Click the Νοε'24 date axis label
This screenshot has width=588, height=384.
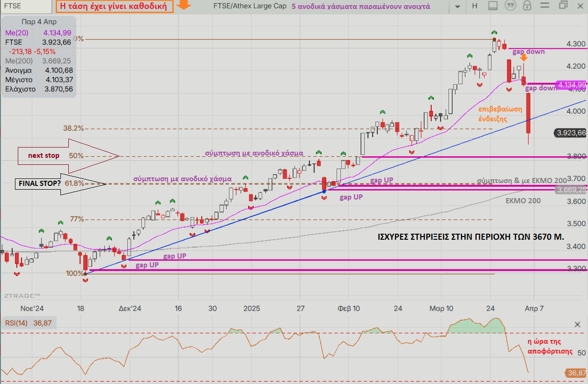click(x=32, y=309)
